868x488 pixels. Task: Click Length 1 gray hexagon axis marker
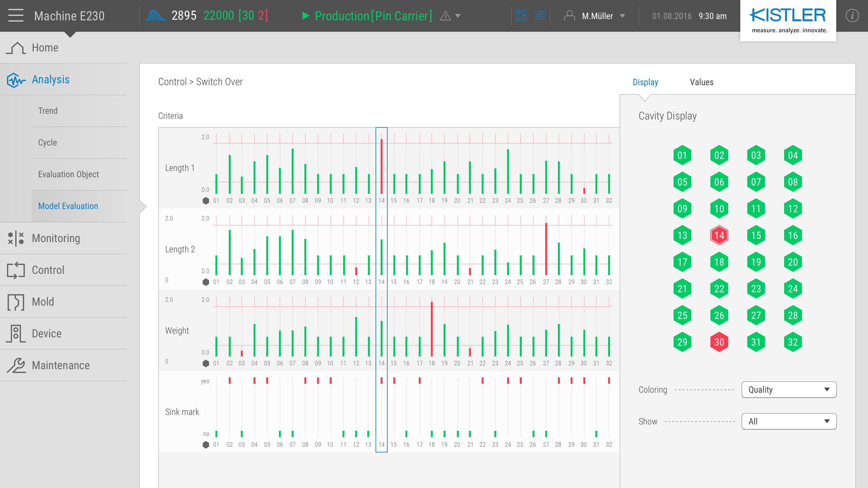click(206, 200)
